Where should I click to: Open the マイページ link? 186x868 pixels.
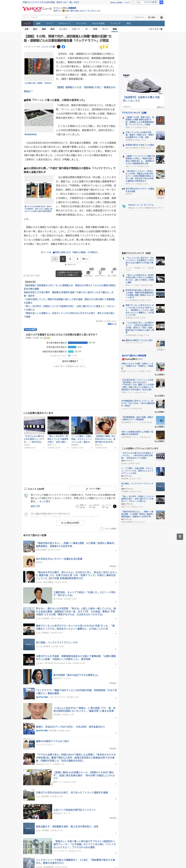click(x=139, y=18)
